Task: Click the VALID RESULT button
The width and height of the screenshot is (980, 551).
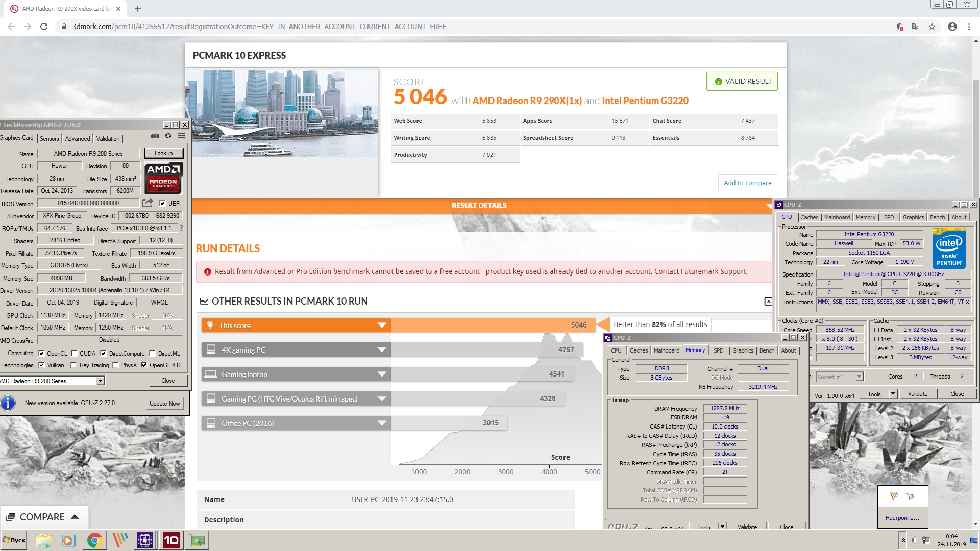Action: (742, 81)
